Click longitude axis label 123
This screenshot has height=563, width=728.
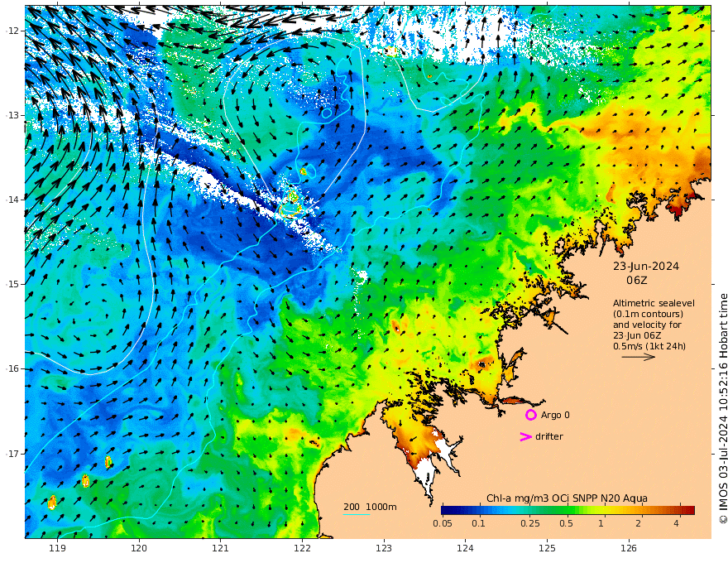[x=384, y=549]
